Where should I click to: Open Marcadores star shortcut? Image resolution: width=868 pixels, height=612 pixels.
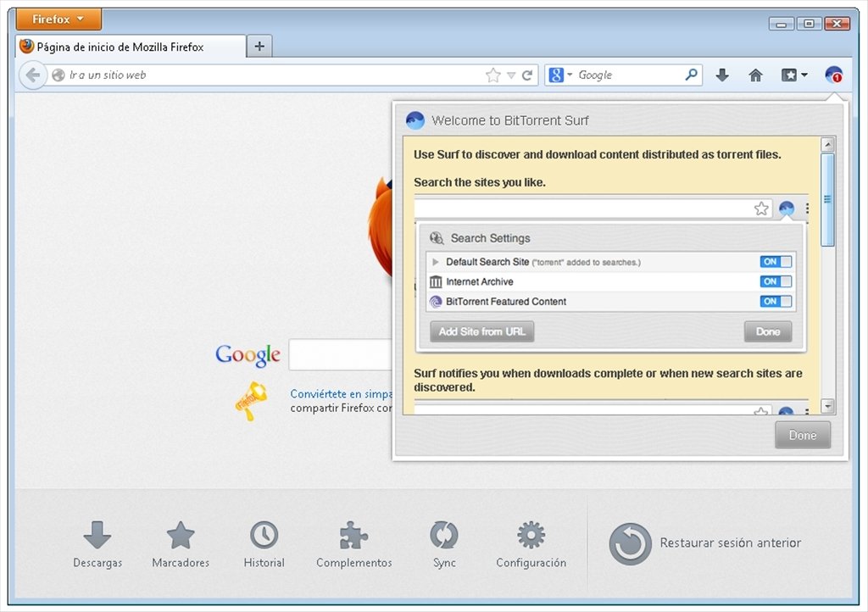[x=181, y=545]
